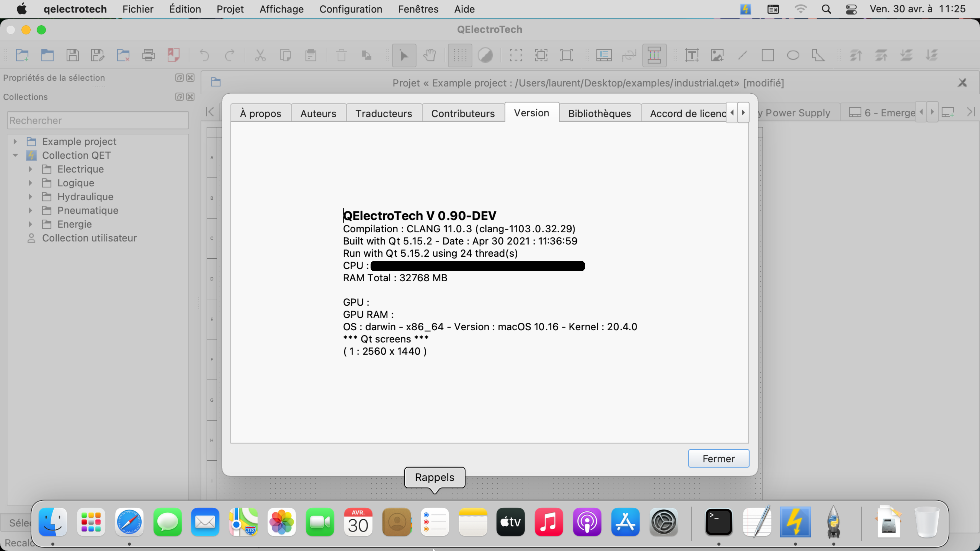Click the reset conductors icon
This screenshot has height=551, width=980.
[629, 56]
